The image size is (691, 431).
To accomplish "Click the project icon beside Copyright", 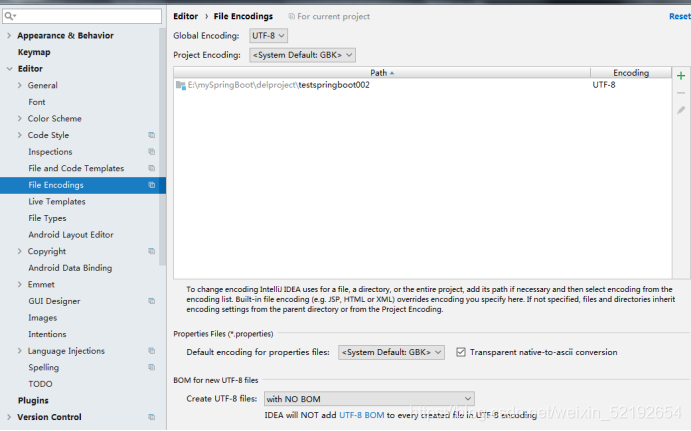I will click(x=152, y=251).
